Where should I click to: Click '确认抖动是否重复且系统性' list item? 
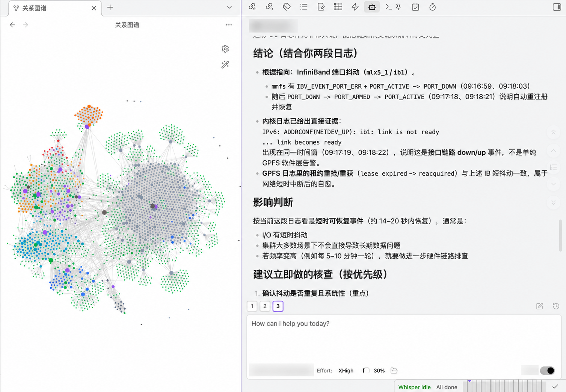[303, 293]
